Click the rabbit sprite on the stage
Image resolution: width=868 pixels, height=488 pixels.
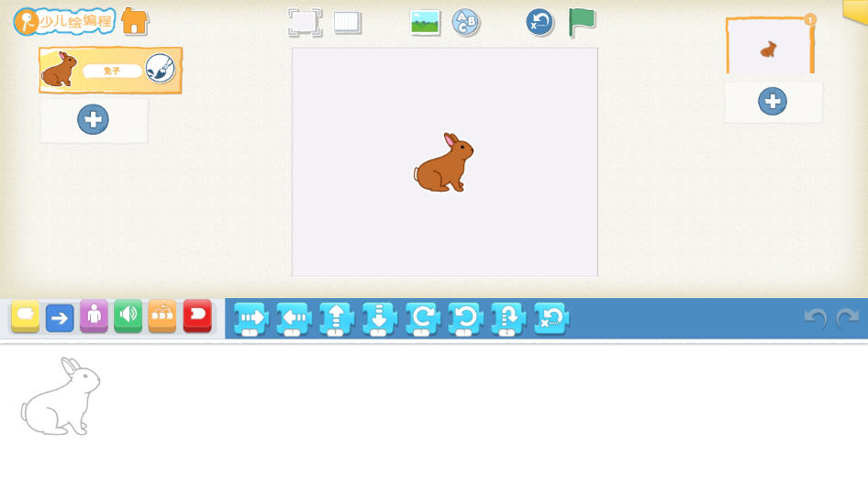pyautogui.click(x=445, y=164)
